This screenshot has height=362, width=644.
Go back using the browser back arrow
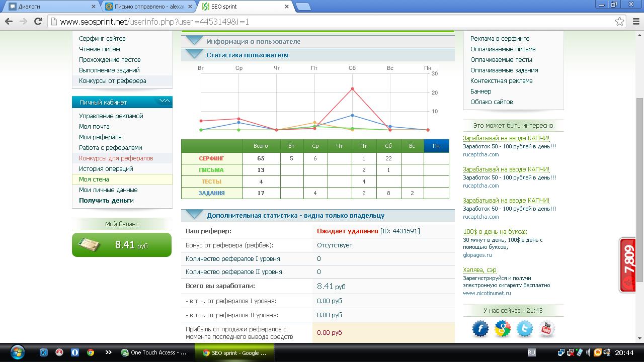[9, 21]
